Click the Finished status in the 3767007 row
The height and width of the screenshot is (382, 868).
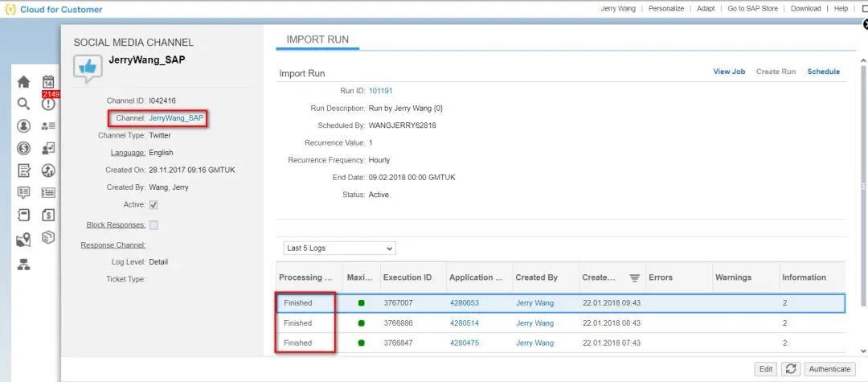point(298,303)
